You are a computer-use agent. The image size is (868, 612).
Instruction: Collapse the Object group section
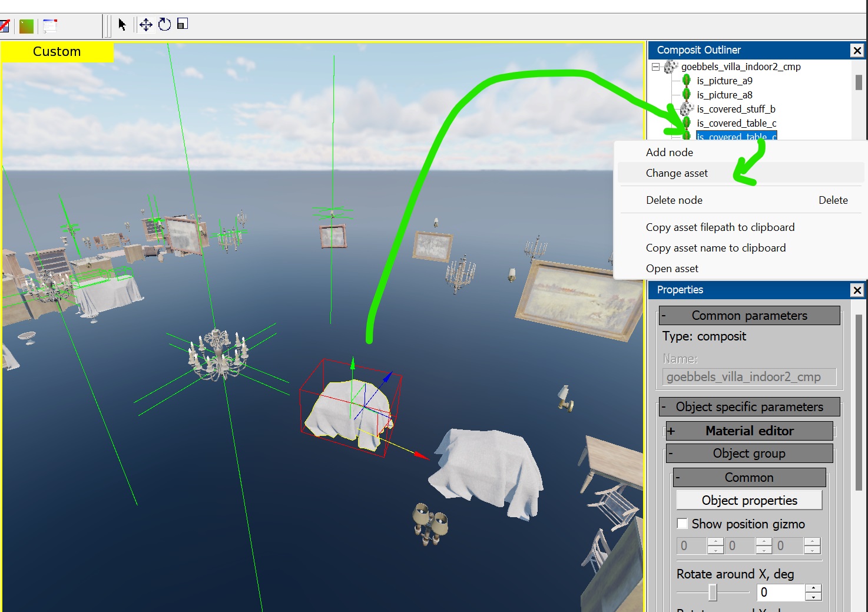click(671, 454)
